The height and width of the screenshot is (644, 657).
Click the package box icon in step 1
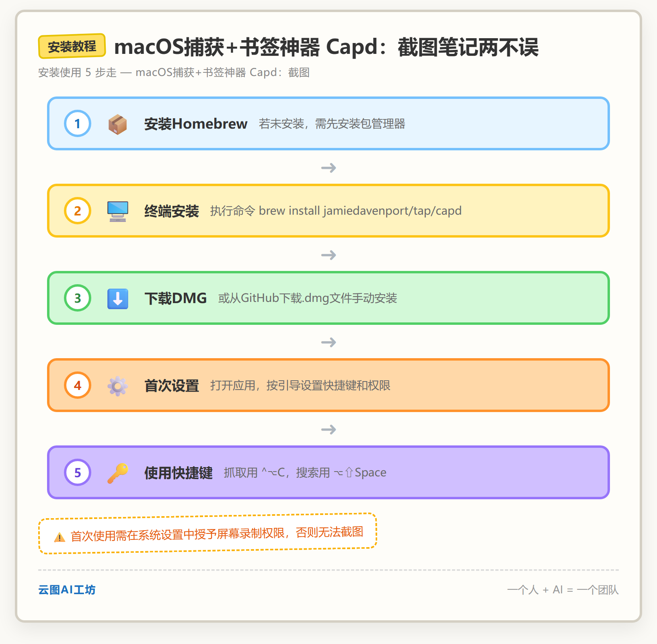[x=118, y=124]
